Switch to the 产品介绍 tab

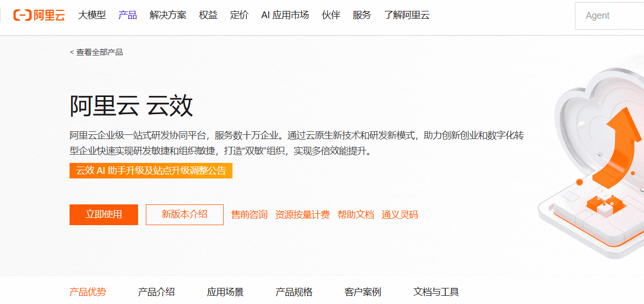coord(157,292)
